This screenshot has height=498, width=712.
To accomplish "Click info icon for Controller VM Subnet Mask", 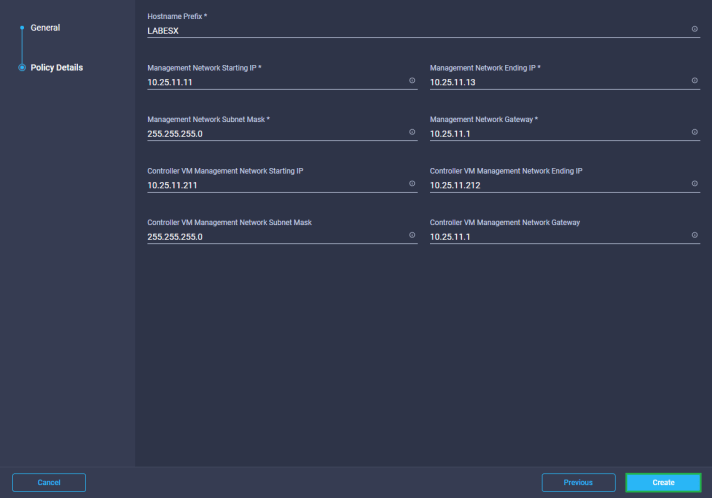I will pos(412,236).
